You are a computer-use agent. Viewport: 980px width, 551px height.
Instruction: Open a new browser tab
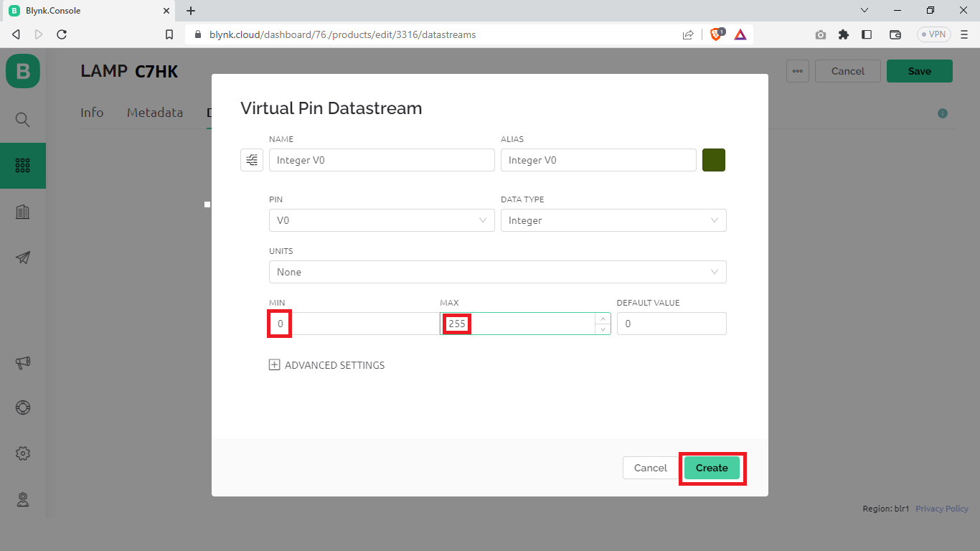(x=191, y=11)
